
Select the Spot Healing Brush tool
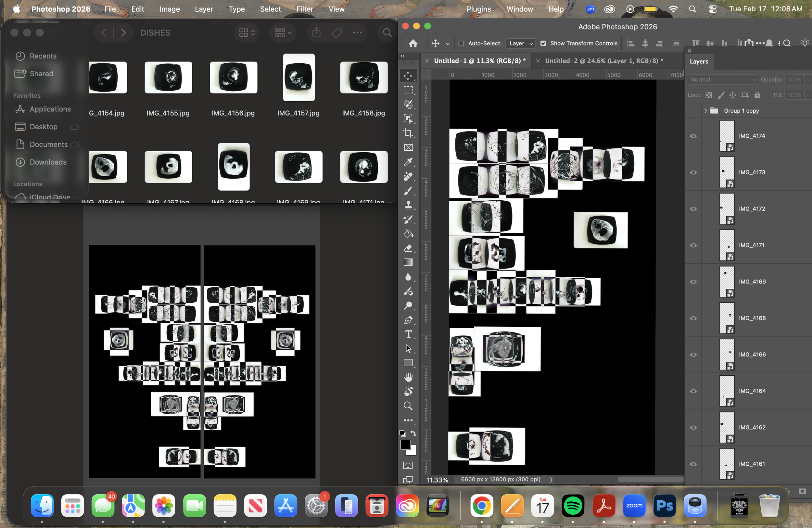pyautogui.click(x=408, y=176)
